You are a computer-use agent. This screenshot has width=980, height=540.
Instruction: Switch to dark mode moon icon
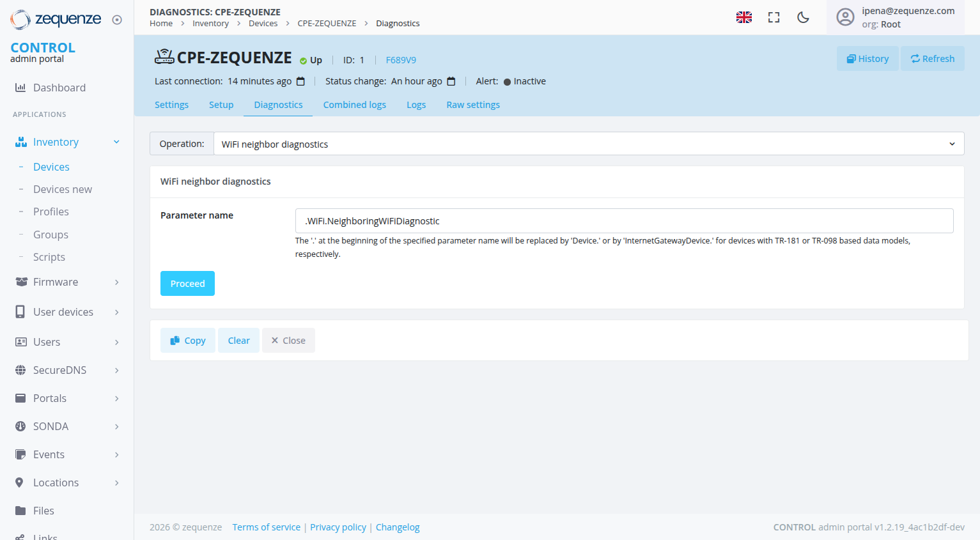tap(803, 17)
